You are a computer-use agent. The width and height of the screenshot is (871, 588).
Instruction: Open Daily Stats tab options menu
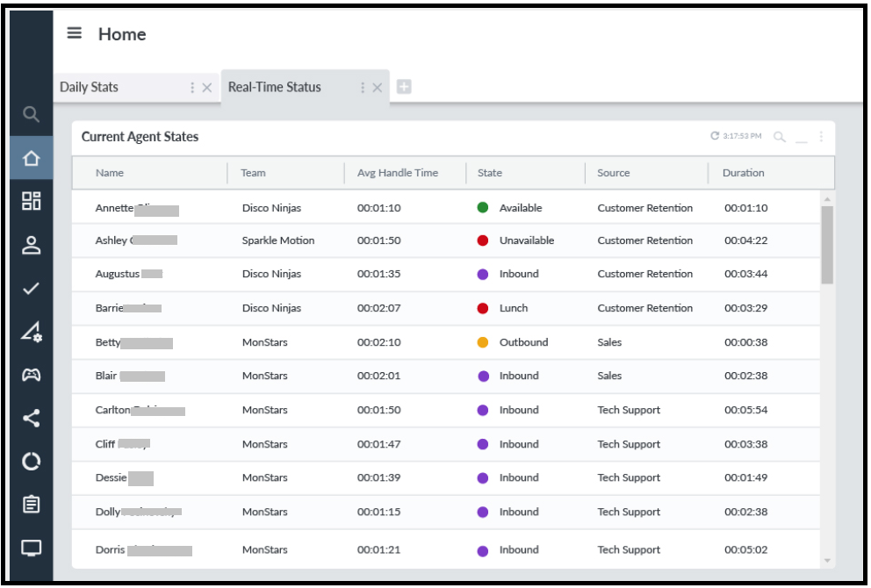pyautogui.click(x=192, y=88)
